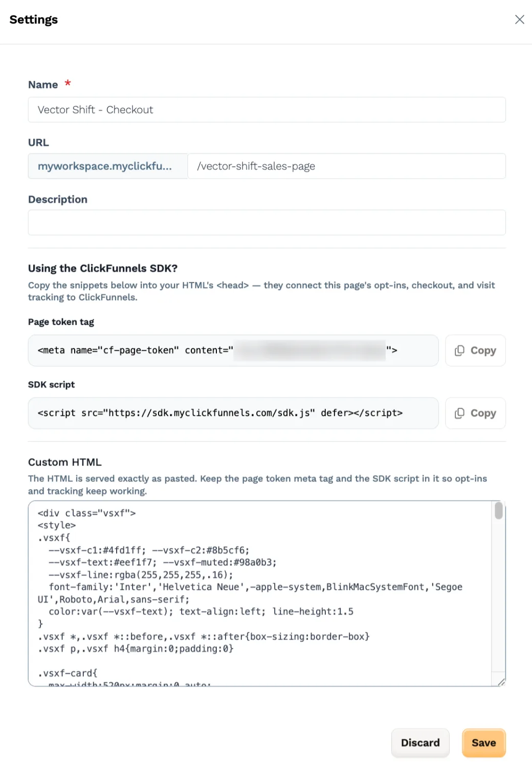Click the Name field containing Vector Shift - Checkout
532x769 pixels.
pos(267,109)
